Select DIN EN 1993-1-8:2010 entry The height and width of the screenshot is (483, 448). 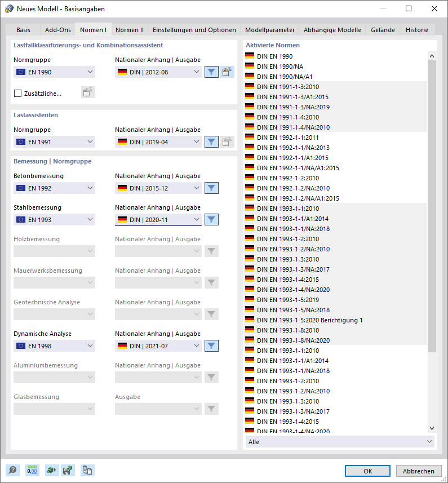click(x=336, y=330)
